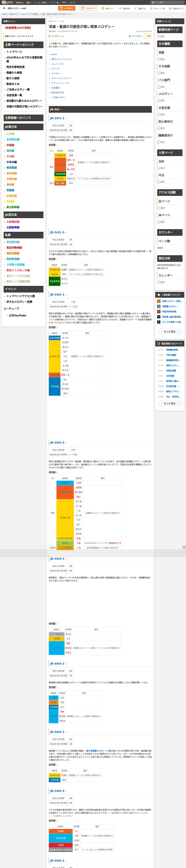
Task: Open the 山手線 link in the sidebar
Action: 10,134
